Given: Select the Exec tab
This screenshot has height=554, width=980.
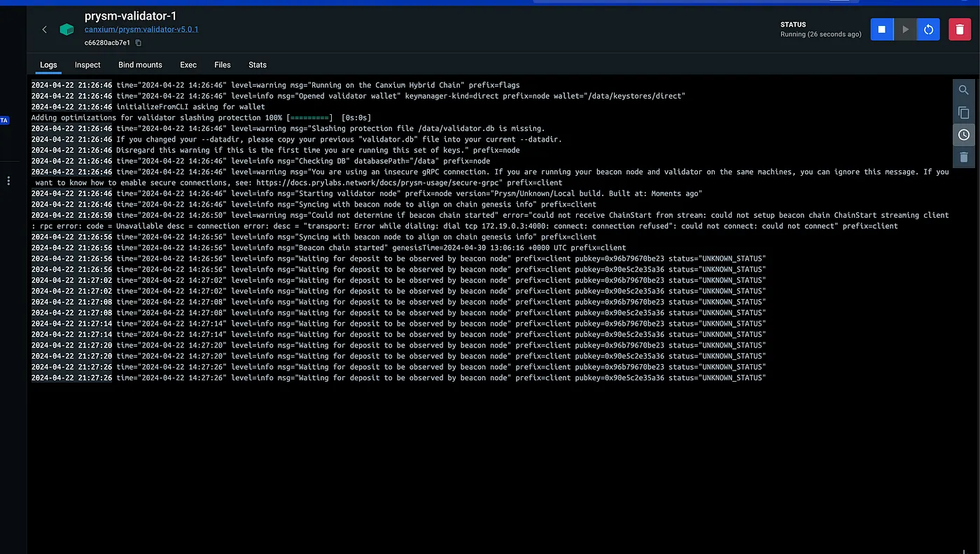Looking at the screenshot, I should [x=188, y=64].
